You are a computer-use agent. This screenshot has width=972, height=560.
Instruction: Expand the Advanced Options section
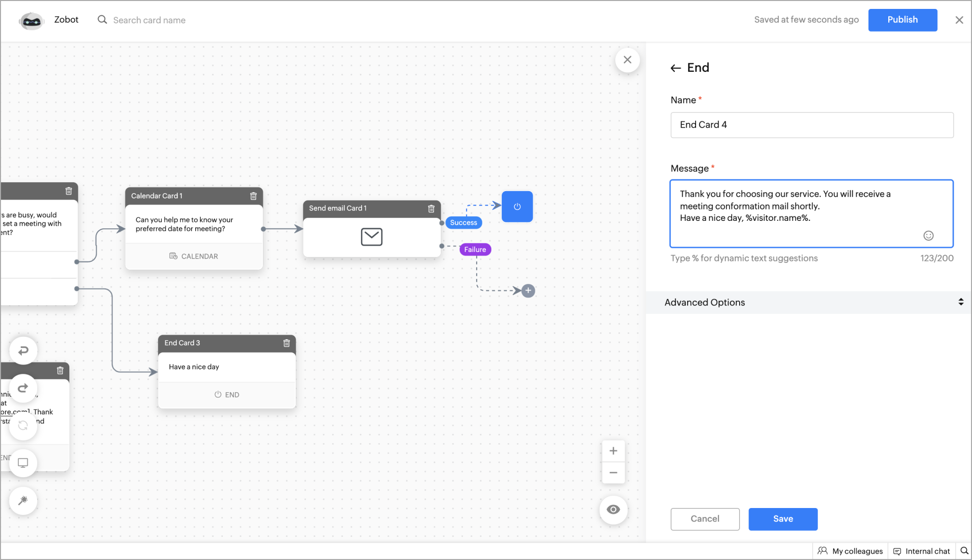[x=809, y=302]
